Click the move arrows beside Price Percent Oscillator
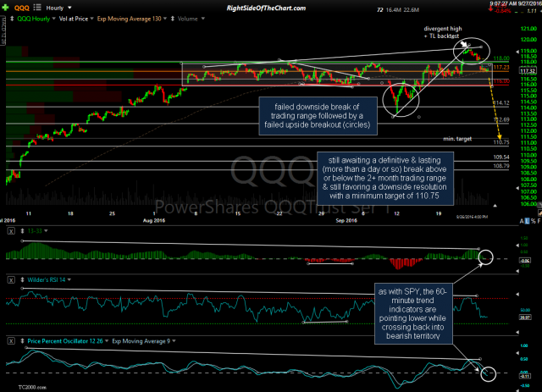This screenshot has height=392, width=542. (23, 341)
